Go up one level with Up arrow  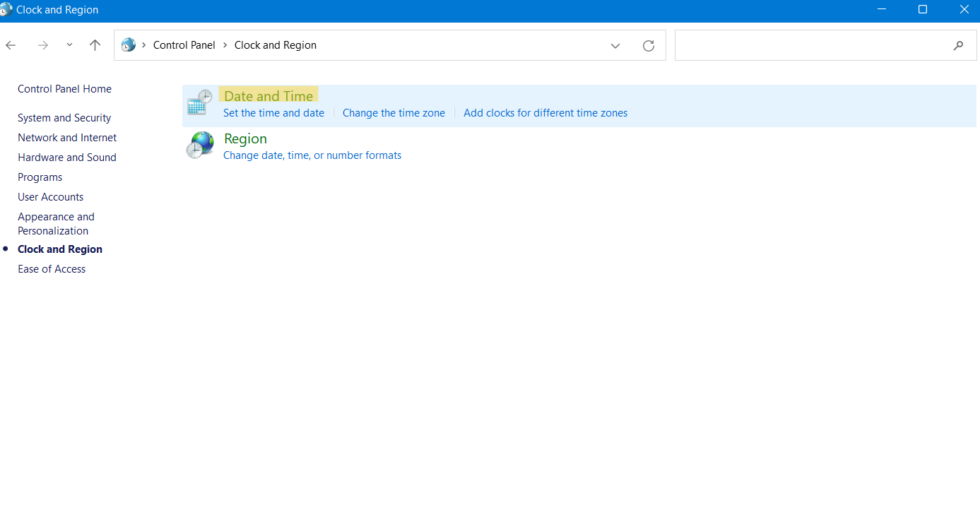[x=95, y=45]
